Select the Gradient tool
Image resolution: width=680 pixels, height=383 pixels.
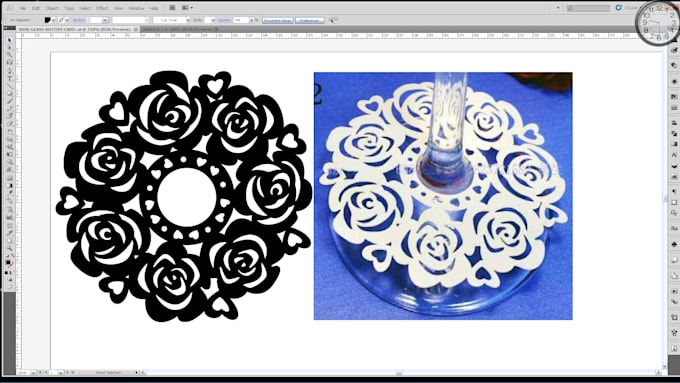click(10, 186)
